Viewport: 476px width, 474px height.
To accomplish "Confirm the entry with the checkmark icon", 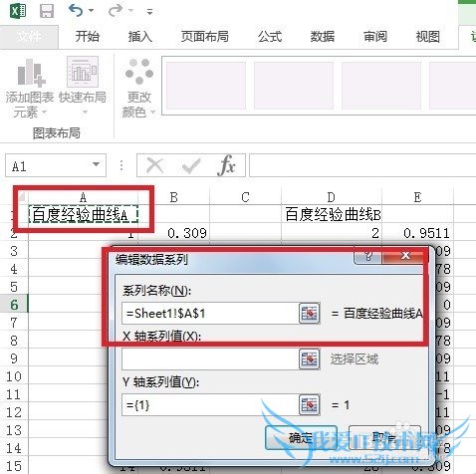I will (191, 165).
